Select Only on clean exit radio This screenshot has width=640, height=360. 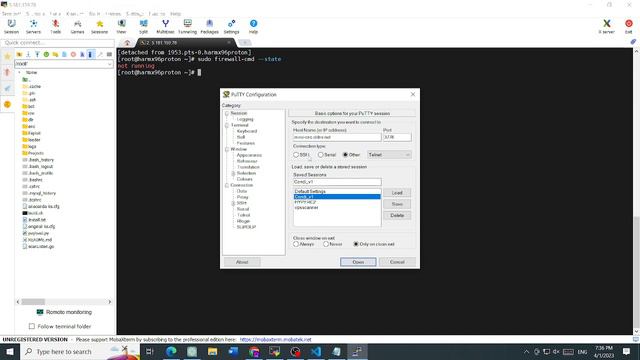(x=356, y=244)
